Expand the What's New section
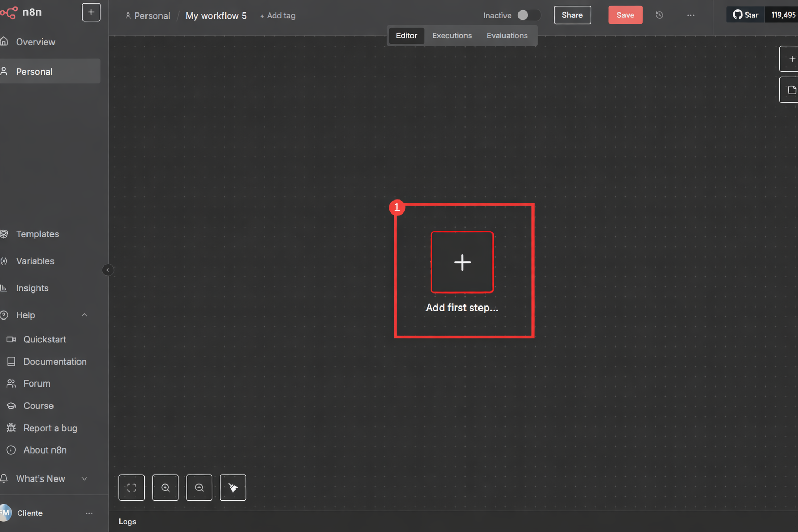This screenshot has width=798, height=532. 84,479
